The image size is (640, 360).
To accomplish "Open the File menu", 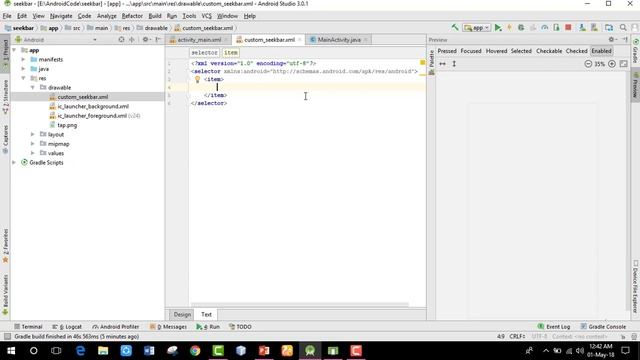I will pos(7,16).
